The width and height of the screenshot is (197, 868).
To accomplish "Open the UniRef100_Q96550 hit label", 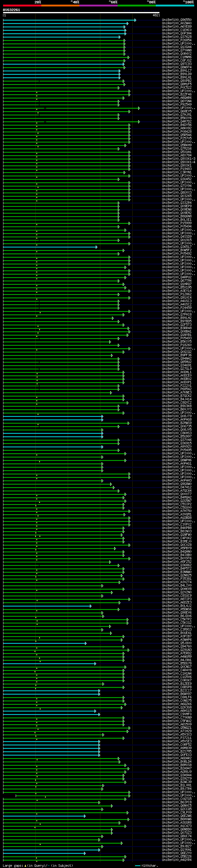I will 177,20.
